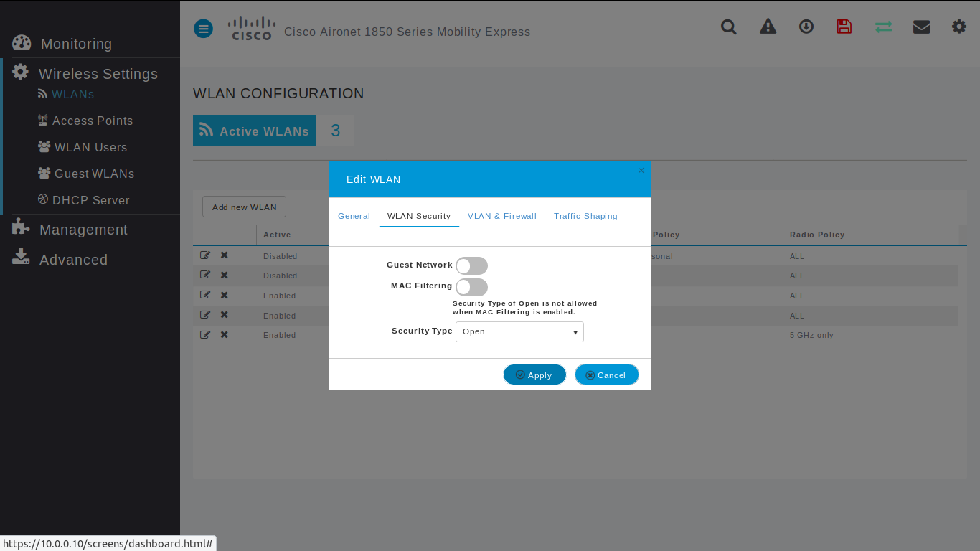Open system settings via gear icon
The image size is (980, 551).
coord(959,27)
